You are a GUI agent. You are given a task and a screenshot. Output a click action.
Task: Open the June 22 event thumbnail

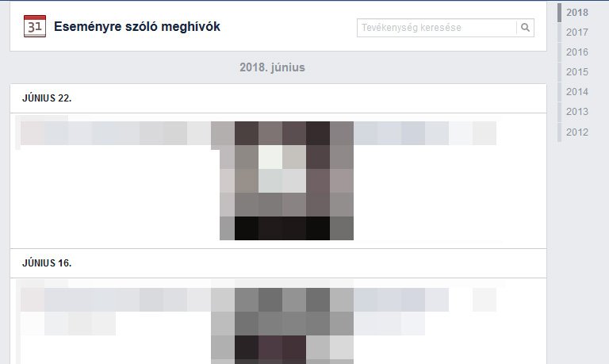[x=286, y=181]
